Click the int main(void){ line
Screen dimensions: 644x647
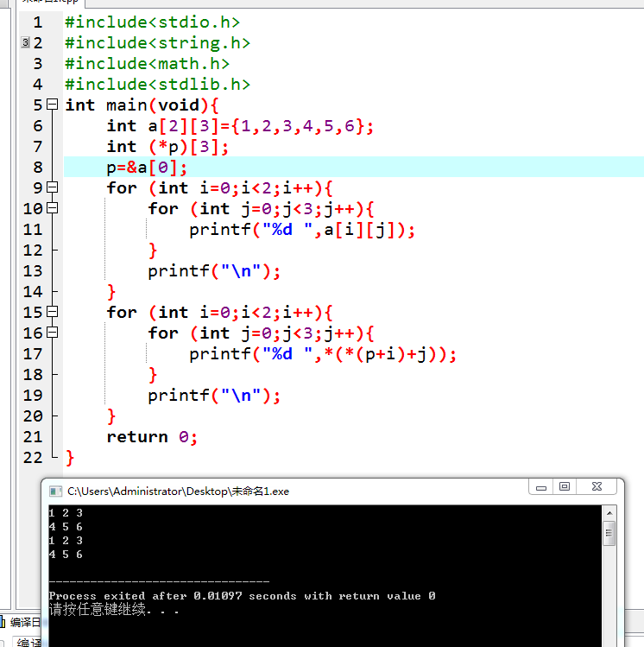142,105
